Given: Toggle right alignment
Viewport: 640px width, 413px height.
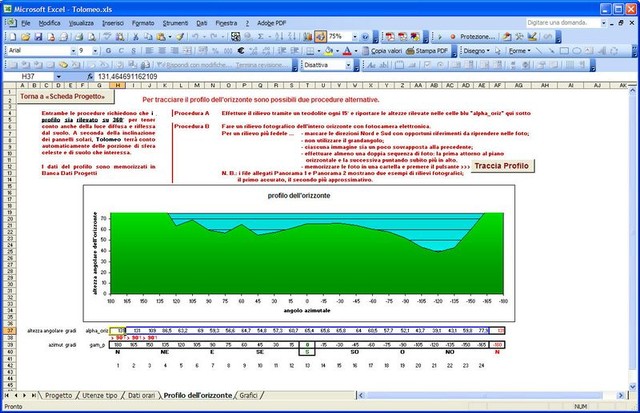Looking at the screenshot, I should (x=174, y=51).
